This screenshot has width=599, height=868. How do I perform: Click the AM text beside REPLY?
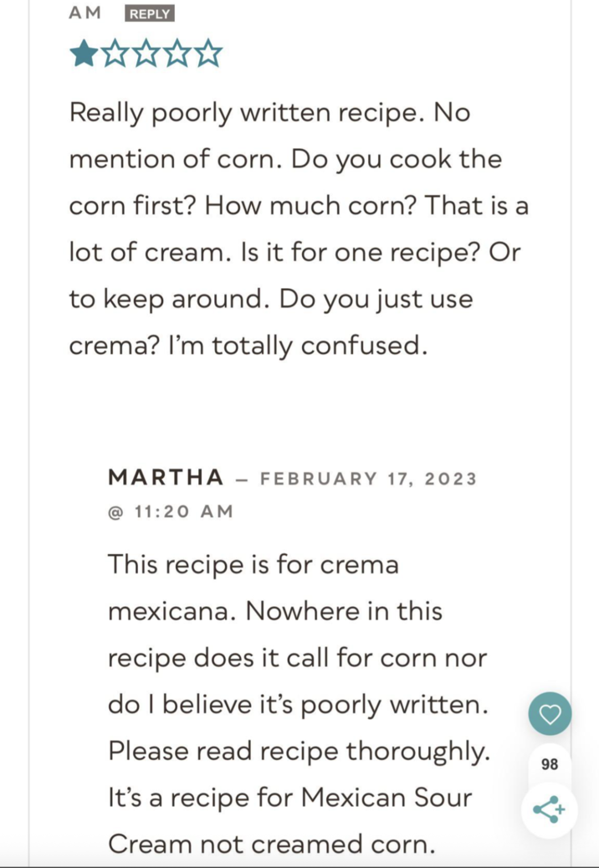coord(84,13)
